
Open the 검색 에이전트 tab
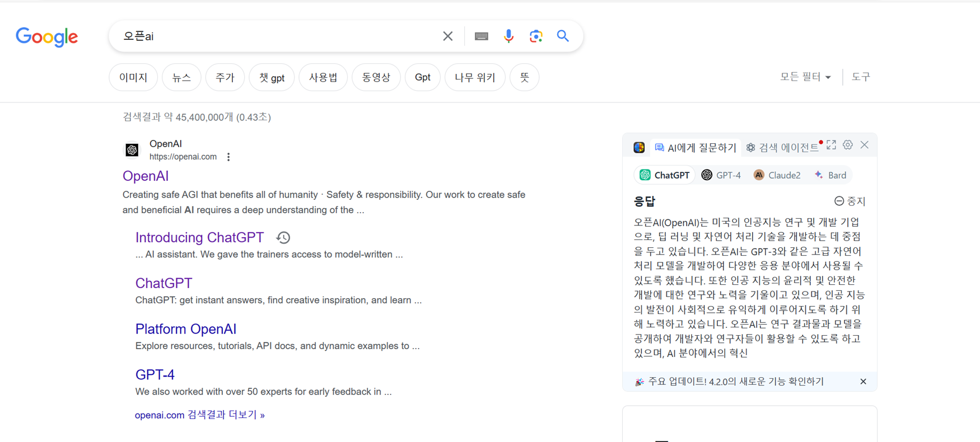pos(783,148)
